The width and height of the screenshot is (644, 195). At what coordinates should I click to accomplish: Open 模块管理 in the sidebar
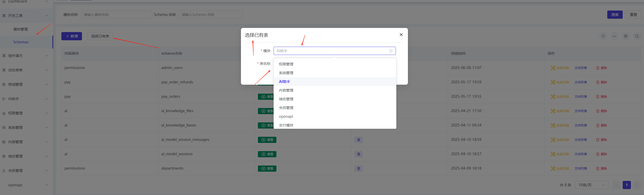pos(26,29)
